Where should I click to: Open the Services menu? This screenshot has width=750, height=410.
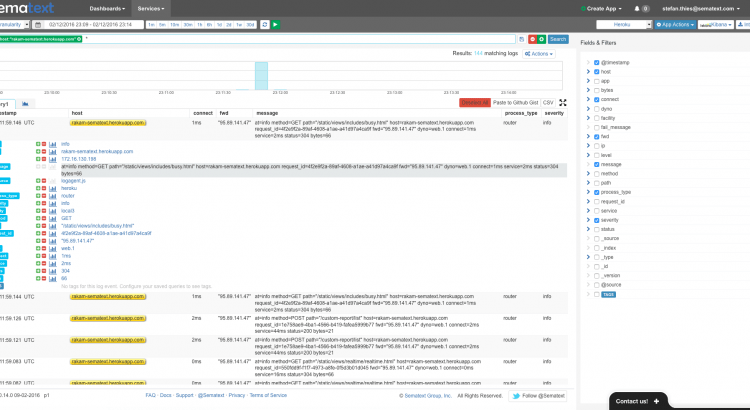coord(151,9)
